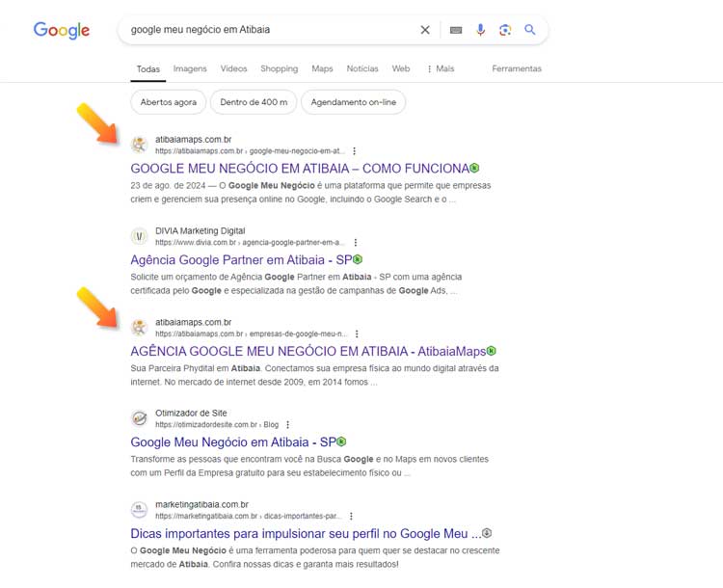
Task: Switch to the Maps tab
Action: pyautogui.click(x=322, y=68)
